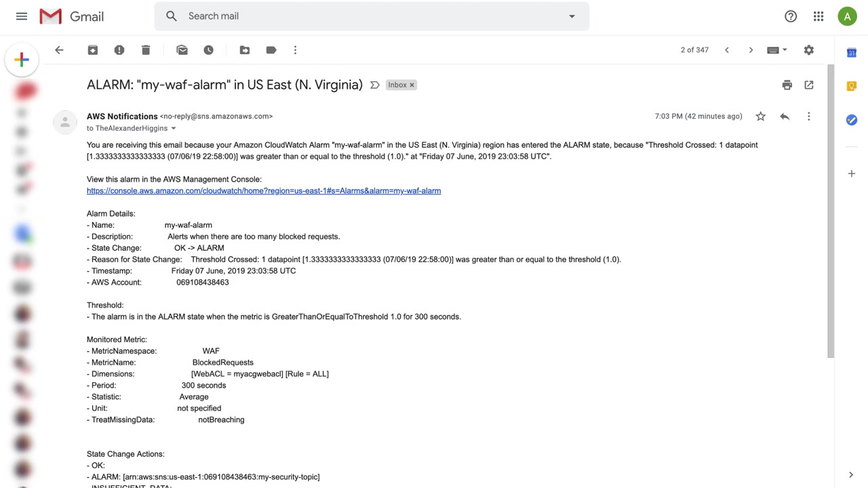Expand the recipient details arrow
Screen dimensions: 868x488
(174, 129)
